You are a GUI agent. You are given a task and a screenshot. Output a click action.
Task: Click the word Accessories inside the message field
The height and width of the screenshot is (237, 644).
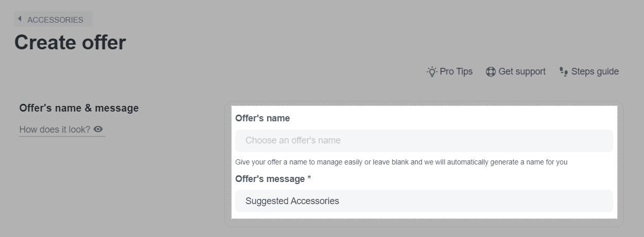[x=315, y=201]
